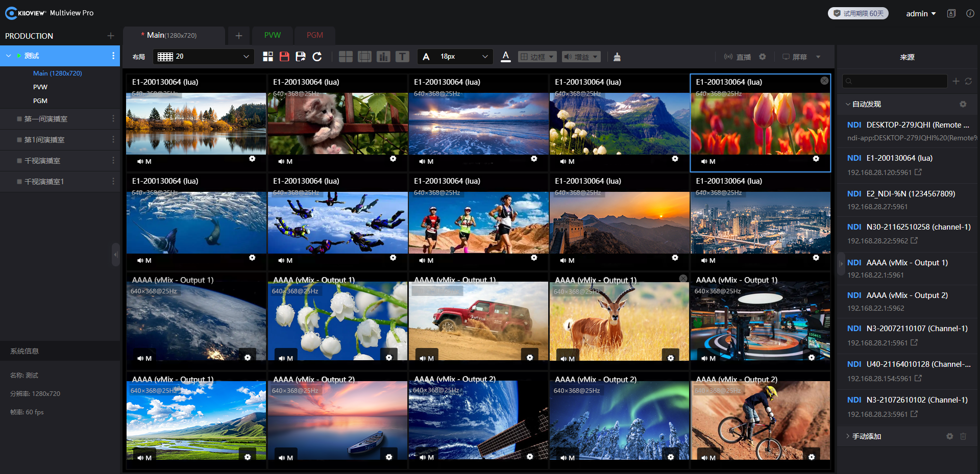Open settings gear of the runners window

pos(534,258)
